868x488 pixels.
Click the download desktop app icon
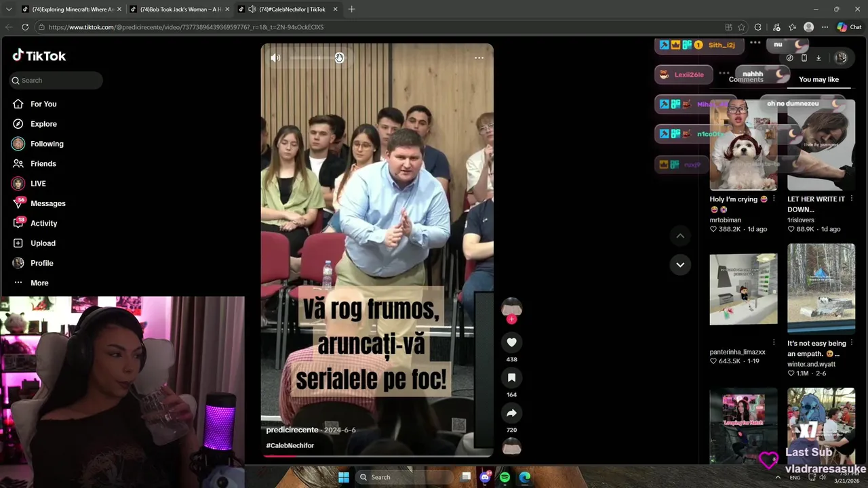(818, 58)
